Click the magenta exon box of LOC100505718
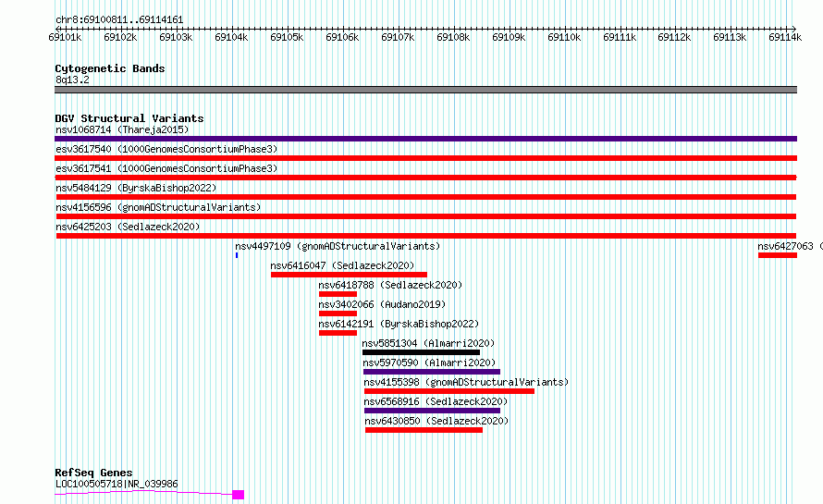Viewport: 823px width, 504px height. point(239,495)
